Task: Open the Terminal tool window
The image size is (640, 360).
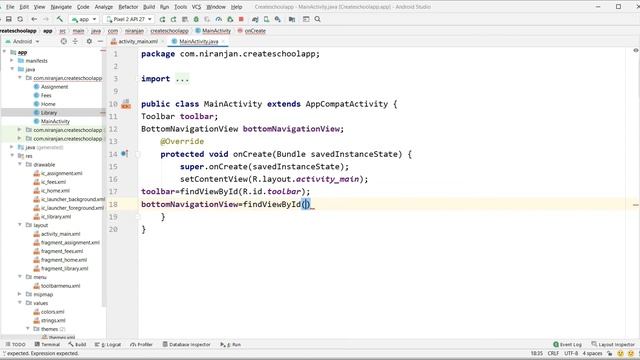Action: pos(47,344)
